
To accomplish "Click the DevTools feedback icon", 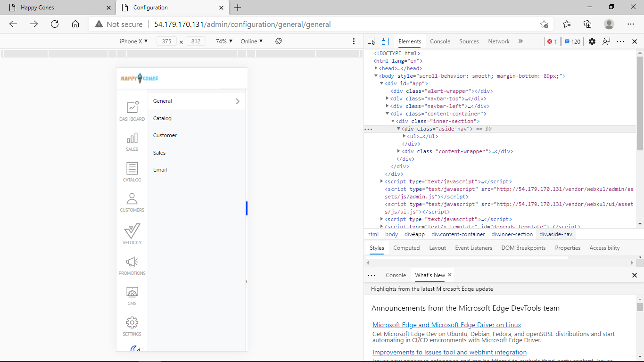I will pyautogui.click(x=606, y=41).
